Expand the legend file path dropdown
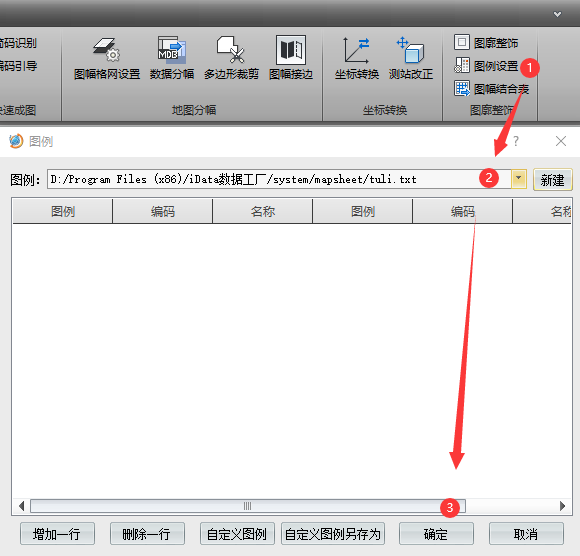The image size is (580, 556). (x=519, y=179)
